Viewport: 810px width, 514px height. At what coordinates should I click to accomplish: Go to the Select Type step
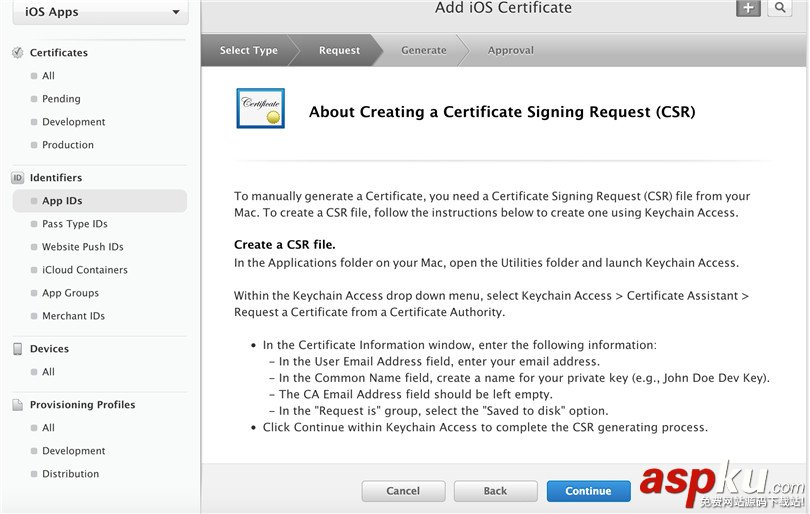(x=249, y=50)
